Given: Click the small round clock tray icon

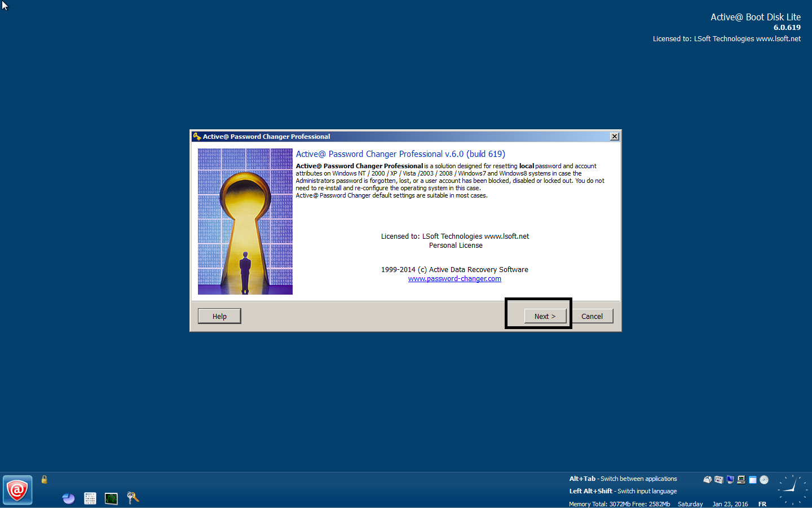Looking at the screenshot, I should (764, 480).
